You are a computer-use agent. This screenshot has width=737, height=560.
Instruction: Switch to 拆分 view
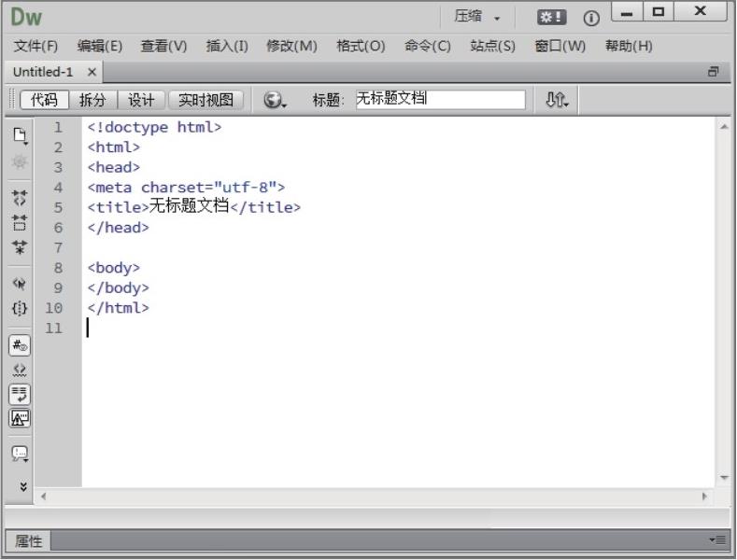click(92, 100)
